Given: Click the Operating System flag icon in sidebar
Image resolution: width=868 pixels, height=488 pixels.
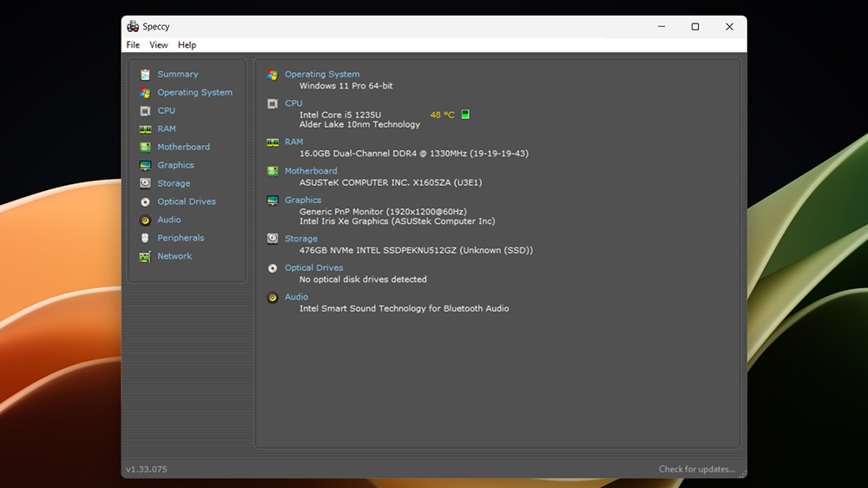Looking at the screenshot, I should [x=145, y=93].
